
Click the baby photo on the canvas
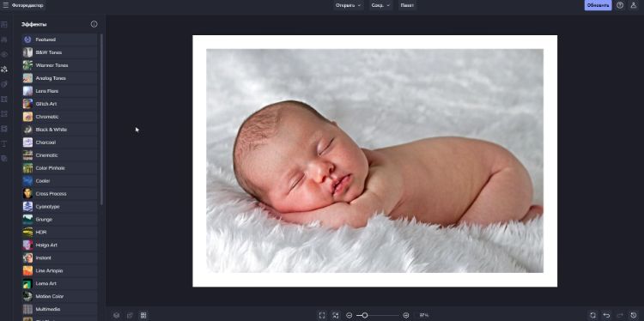coord(374,160)
